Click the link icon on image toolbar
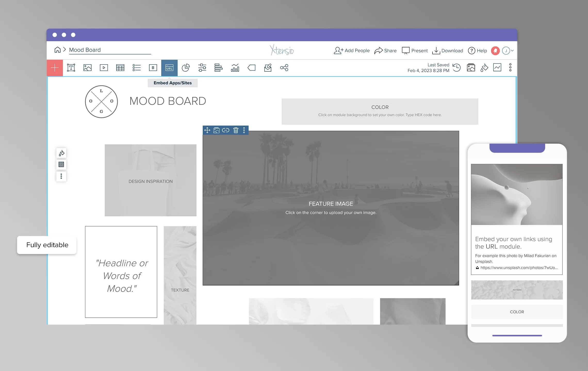 pos(226,130)
